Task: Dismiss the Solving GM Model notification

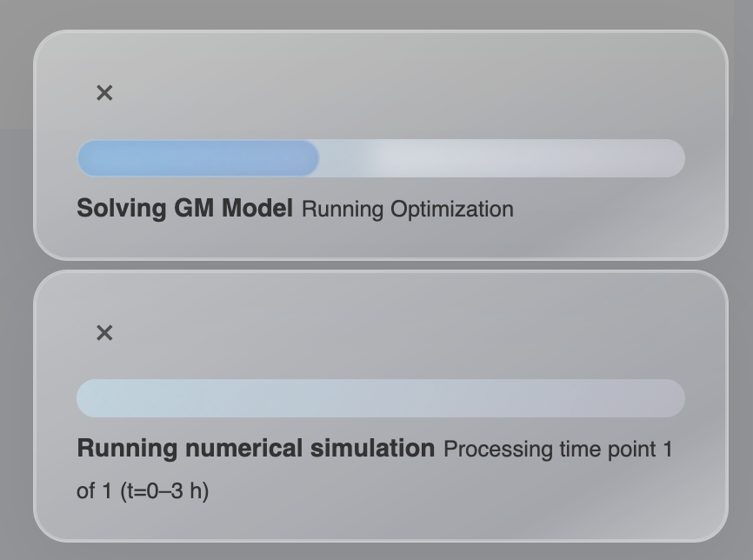Action: 104,92
